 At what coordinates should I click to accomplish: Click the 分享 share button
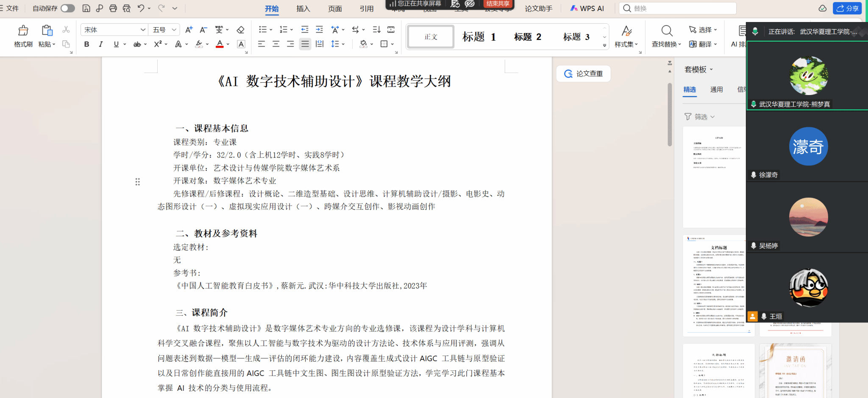(847, 8)
